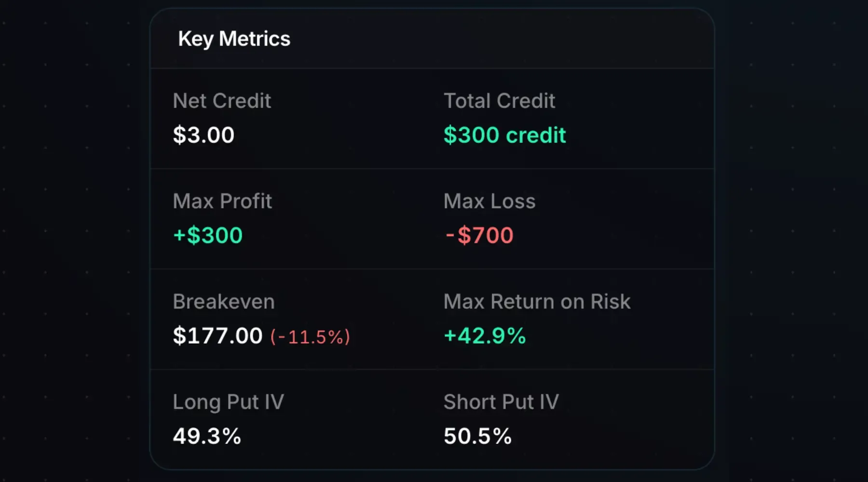This screenshot has height=482, width=868.
Task: Click the 49.3% long put IV value
Action: coord(207,435)
